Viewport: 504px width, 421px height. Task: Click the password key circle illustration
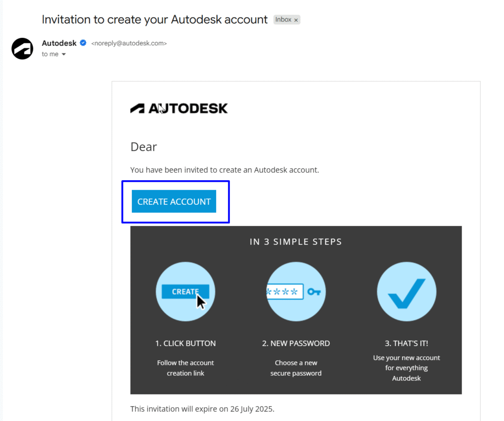(x=296, y=291)
